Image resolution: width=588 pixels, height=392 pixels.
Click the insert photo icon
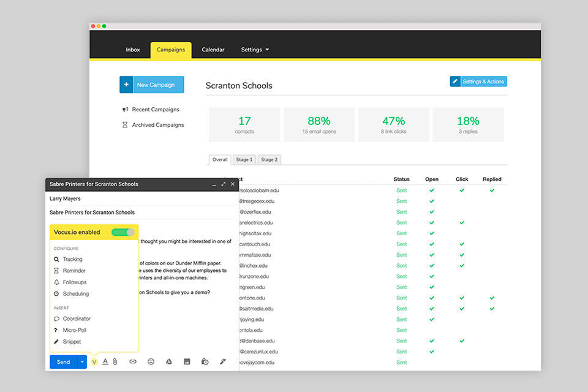[x=187, y=361]
